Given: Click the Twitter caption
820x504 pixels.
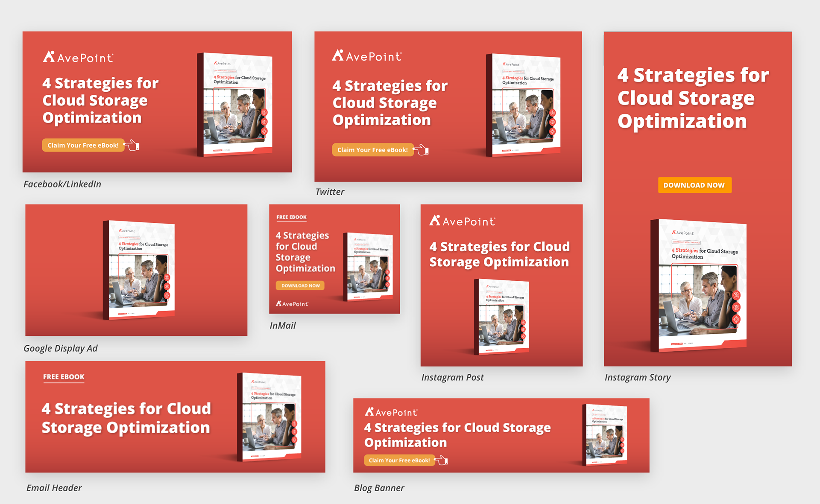Looking at the screenshot, I should pyautogui.click(x=330, y=192).
